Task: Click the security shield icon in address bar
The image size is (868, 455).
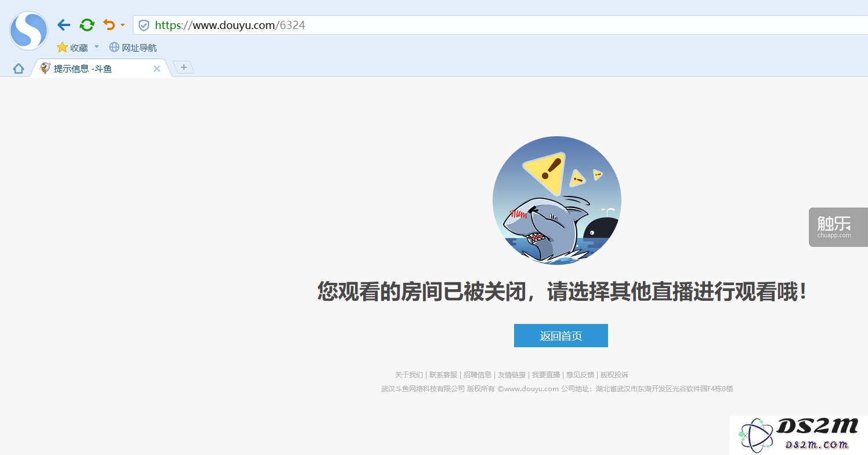Action: pos(144,26)
